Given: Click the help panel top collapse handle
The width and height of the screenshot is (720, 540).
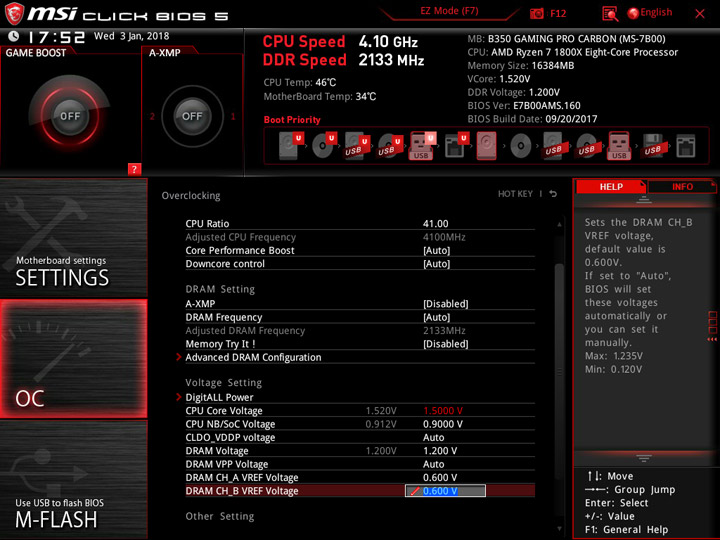Looking at the screenshot, I should (644, 200).
